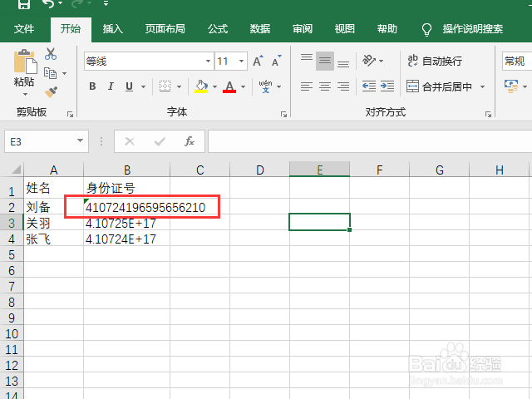This screenshot has height=399, width=532.
Task: Open fill color palette arrow
Action: [214, 86]
